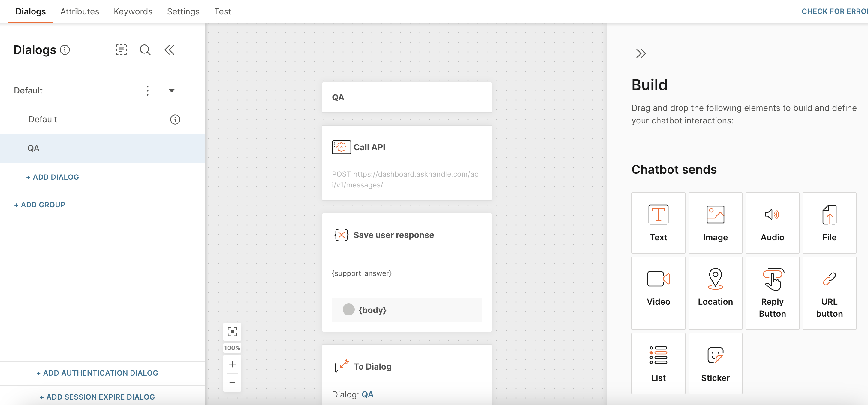Screen dimensions: 868x405
Task: Click the Add Dialog button
Action: click(53, 177)
